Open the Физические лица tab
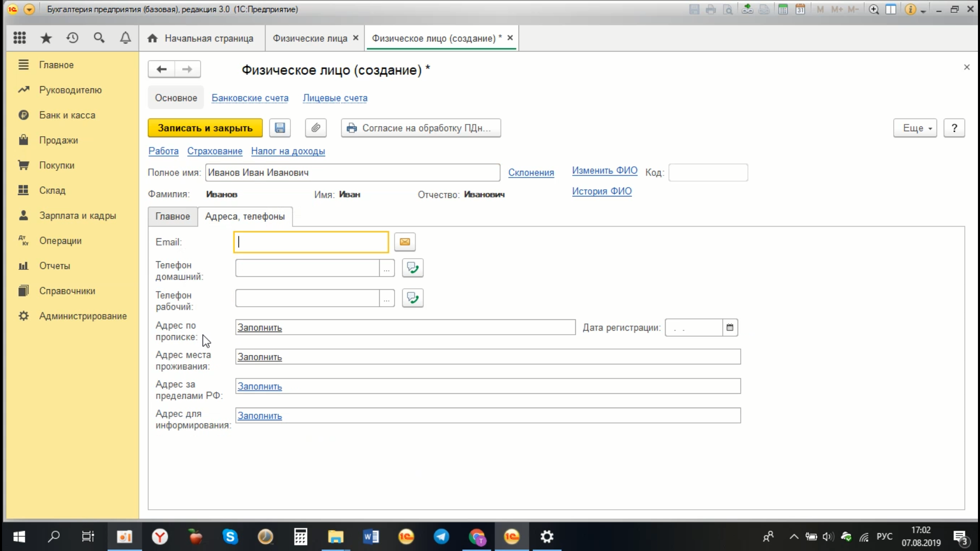This screenshot has width=980, height=551. click(x=309, y=38)
